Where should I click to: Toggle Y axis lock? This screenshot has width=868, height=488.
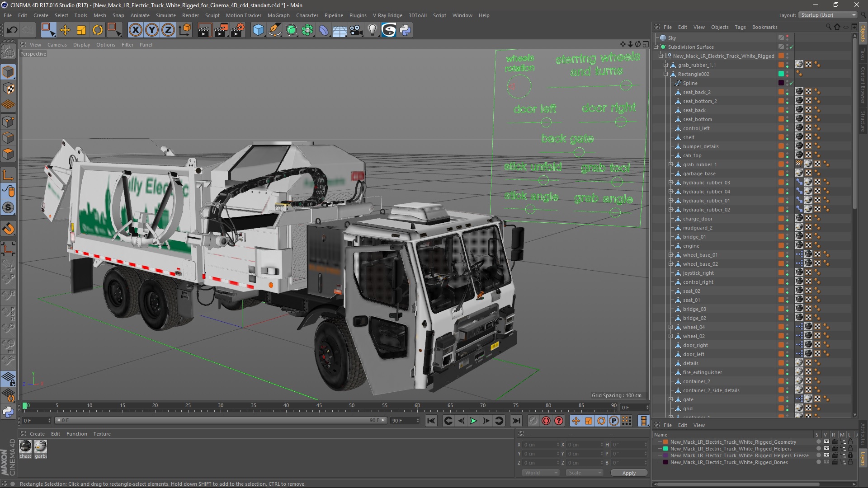[152, 30]
